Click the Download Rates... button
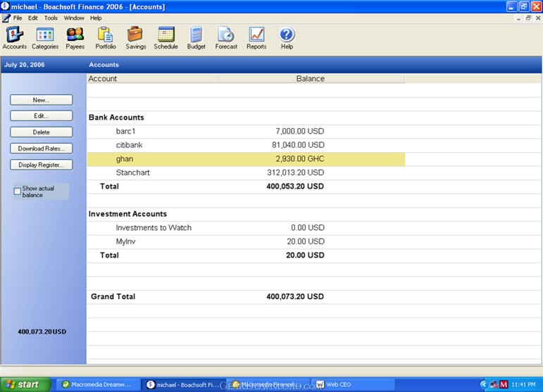The width and height of the screenshot is (543, 392). pyautogui.click(x=42, y=148)
